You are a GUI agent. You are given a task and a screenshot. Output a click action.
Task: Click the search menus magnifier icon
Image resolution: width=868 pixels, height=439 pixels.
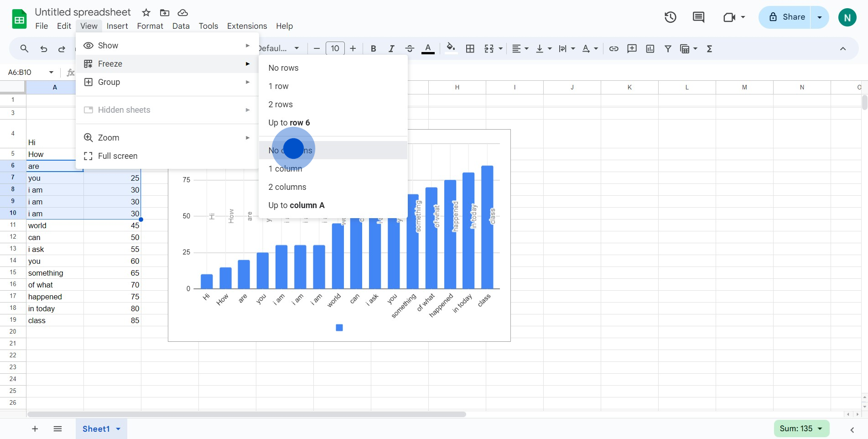[24, 48]
